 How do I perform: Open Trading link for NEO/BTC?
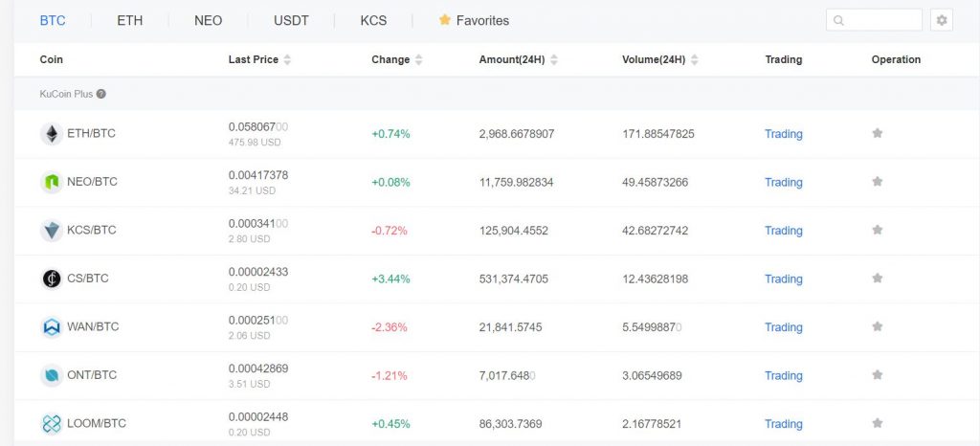[x=784, y=183]
